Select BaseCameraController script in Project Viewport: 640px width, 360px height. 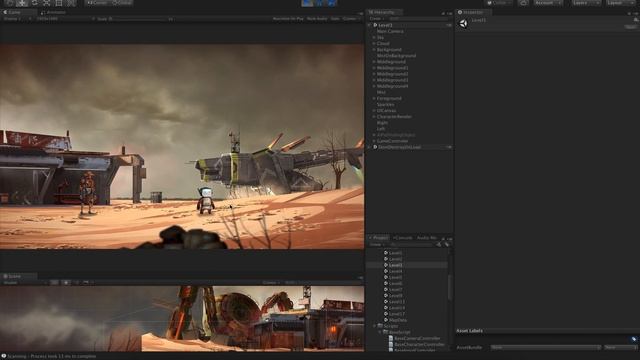417,338
